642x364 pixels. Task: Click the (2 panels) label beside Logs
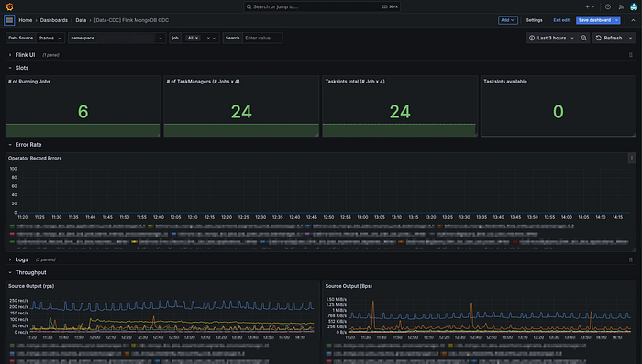tap(46, 259)
